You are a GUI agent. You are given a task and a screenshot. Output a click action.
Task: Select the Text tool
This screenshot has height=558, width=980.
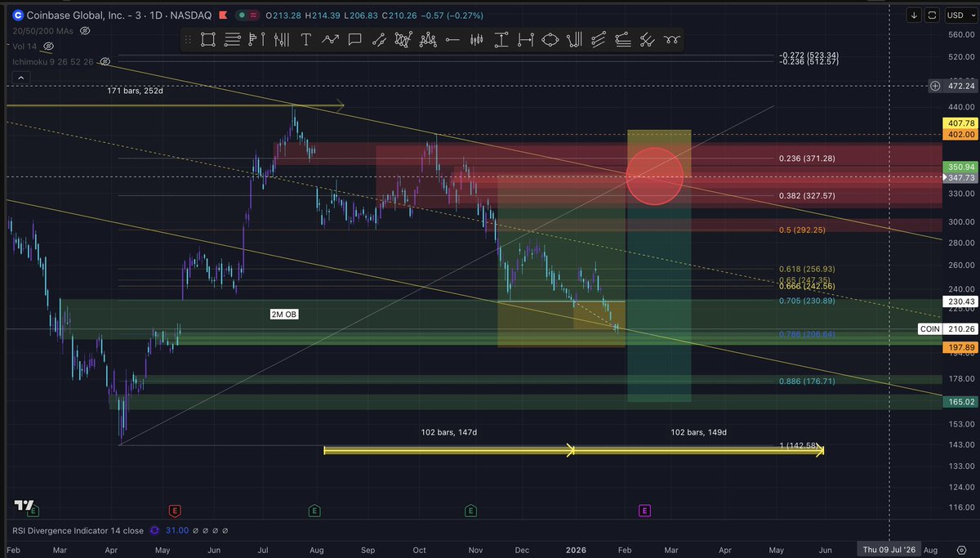(306, 39)
